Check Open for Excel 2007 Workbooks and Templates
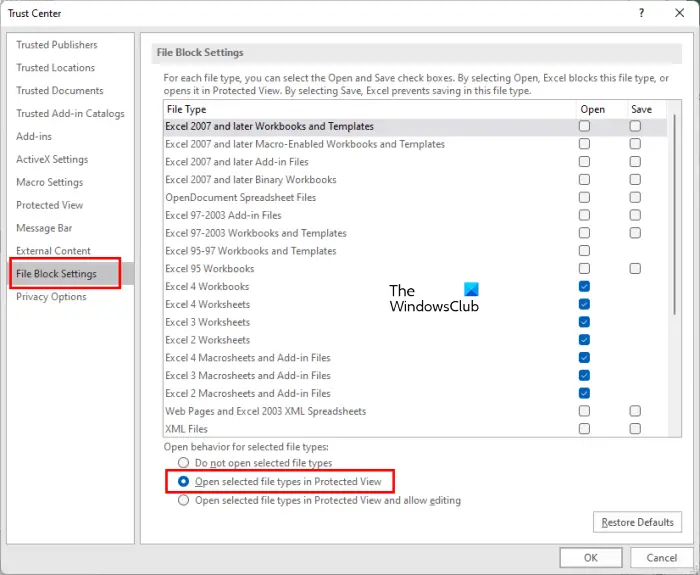Screen dimensions: 700x575 point(584,126)
